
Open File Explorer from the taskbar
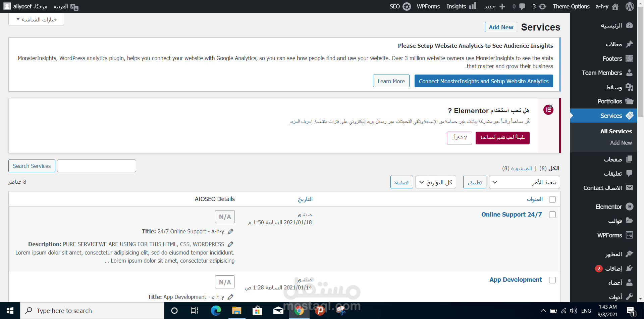point(236,311)
